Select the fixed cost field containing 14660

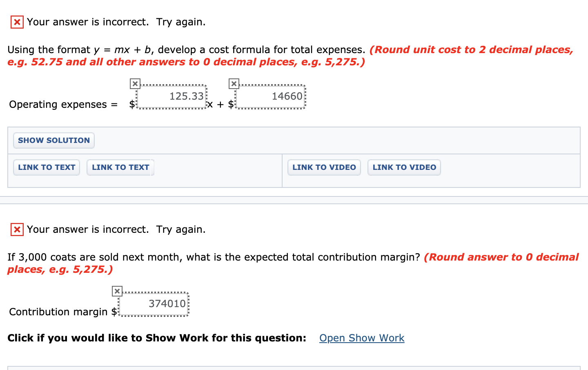tap(271, 97)
